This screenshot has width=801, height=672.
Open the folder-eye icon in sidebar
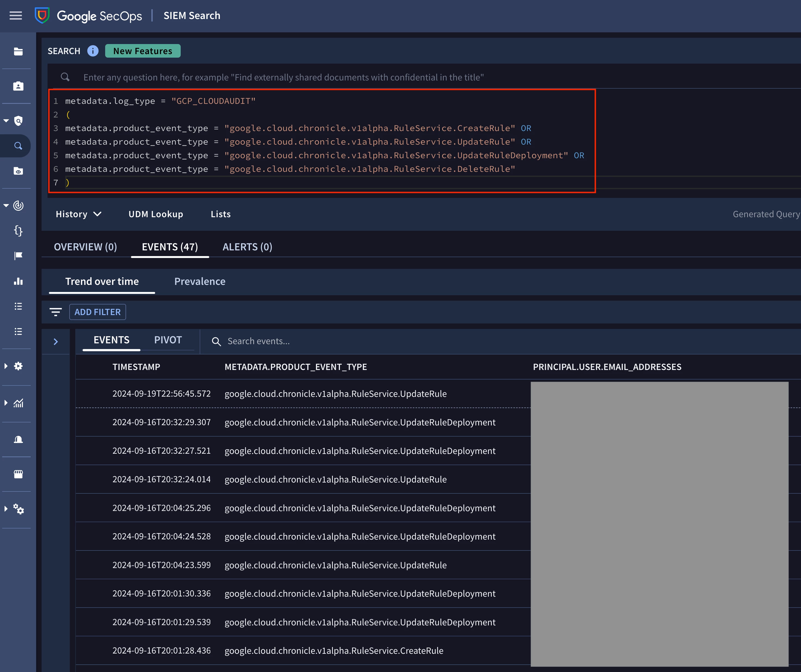[18, 171]
